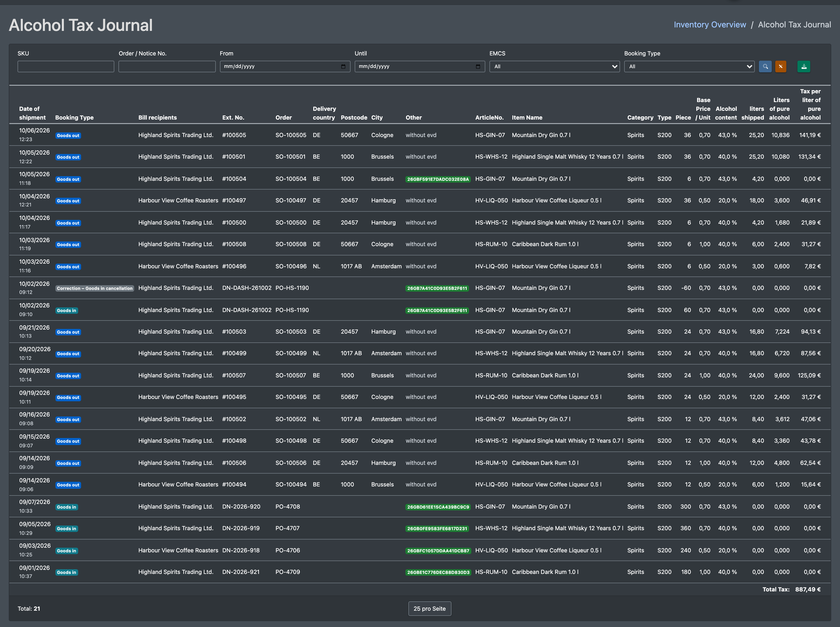Open the Until date calendar picker icon

pyautogui.click(x=478, y=66)
